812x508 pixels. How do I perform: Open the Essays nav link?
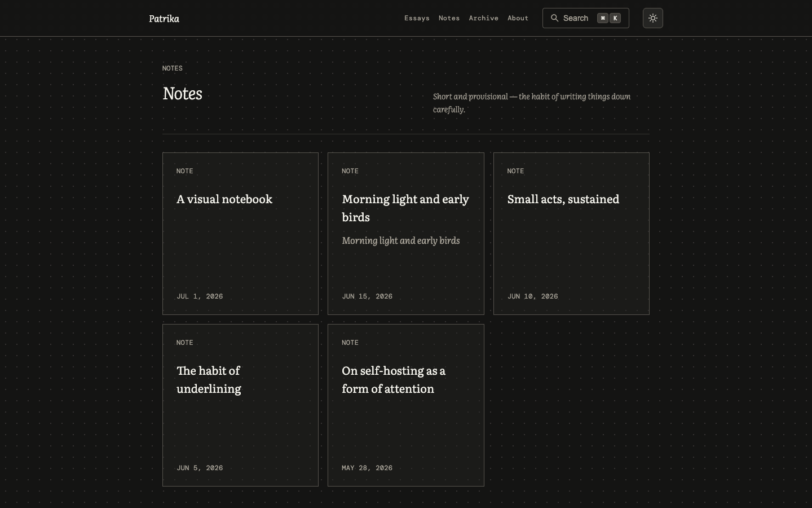pyautogui.click(x=417, y=18)
